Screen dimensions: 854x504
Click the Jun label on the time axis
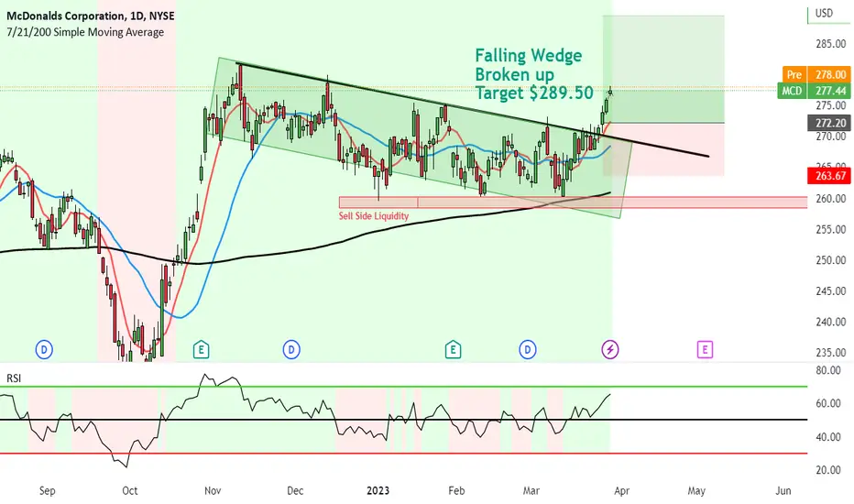click(783, 491)
